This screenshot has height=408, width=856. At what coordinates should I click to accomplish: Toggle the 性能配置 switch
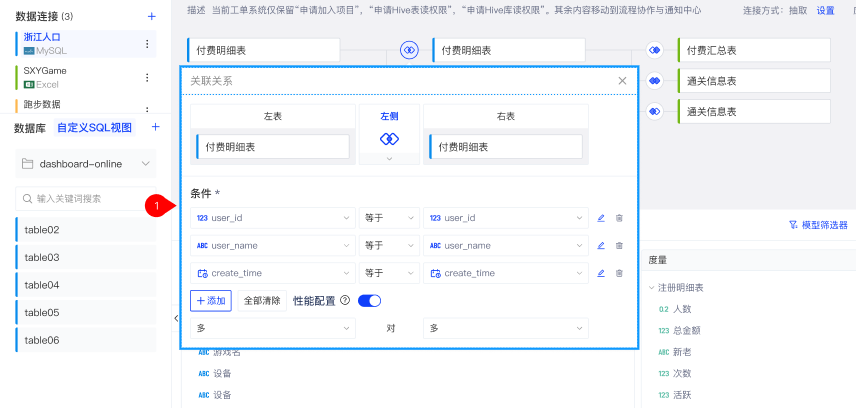click(369, 300)
